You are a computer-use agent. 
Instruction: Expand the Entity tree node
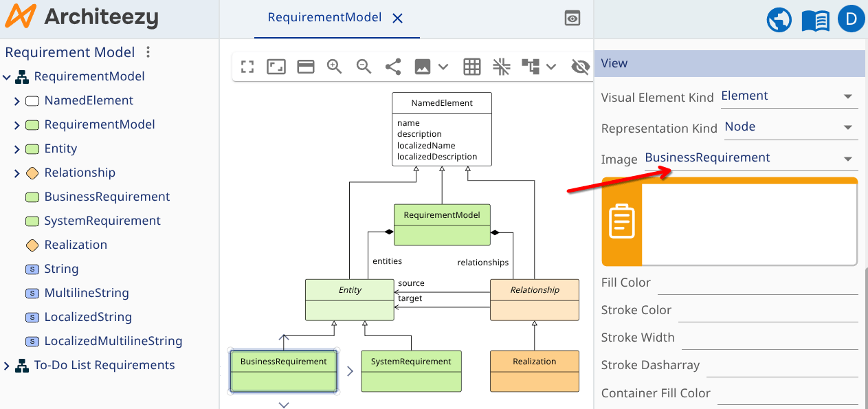pyautogui.click(x=17, y=149)
